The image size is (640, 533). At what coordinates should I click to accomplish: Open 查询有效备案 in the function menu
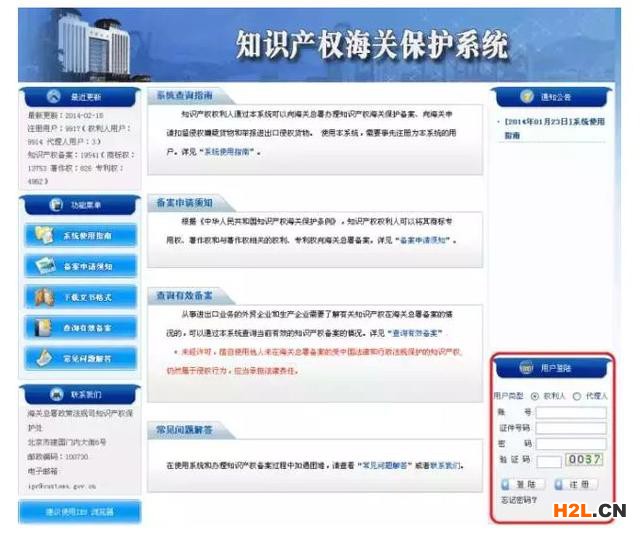click(80, 327)
